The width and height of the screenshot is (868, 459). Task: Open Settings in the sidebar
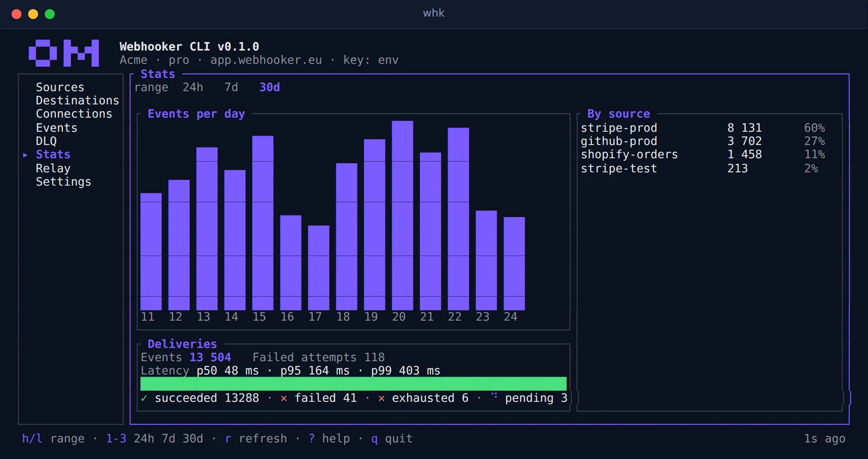pyautogui.click(x=63, y=181)
